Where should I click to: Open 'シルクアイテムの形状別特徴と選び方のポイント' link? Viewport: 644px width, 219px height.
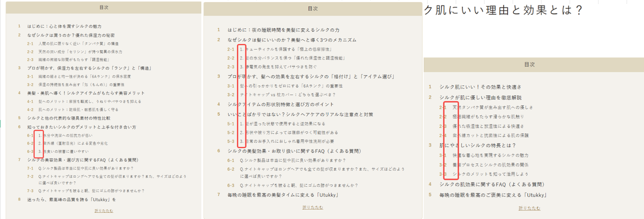[282, 104]
